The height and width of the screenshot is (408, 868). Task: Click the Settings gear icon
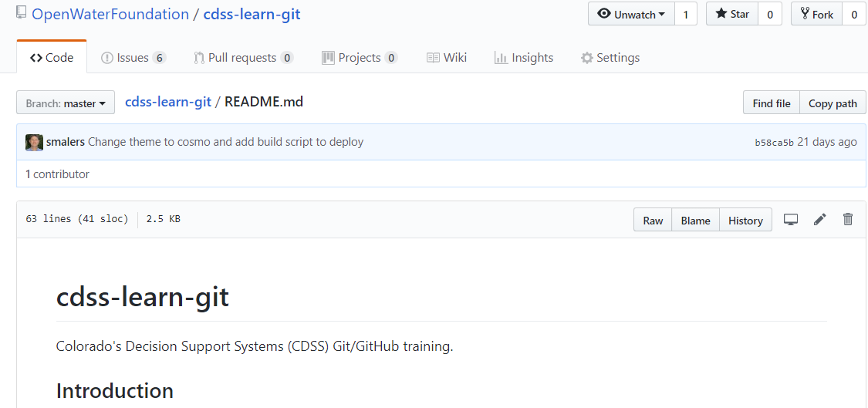point(587,58)
